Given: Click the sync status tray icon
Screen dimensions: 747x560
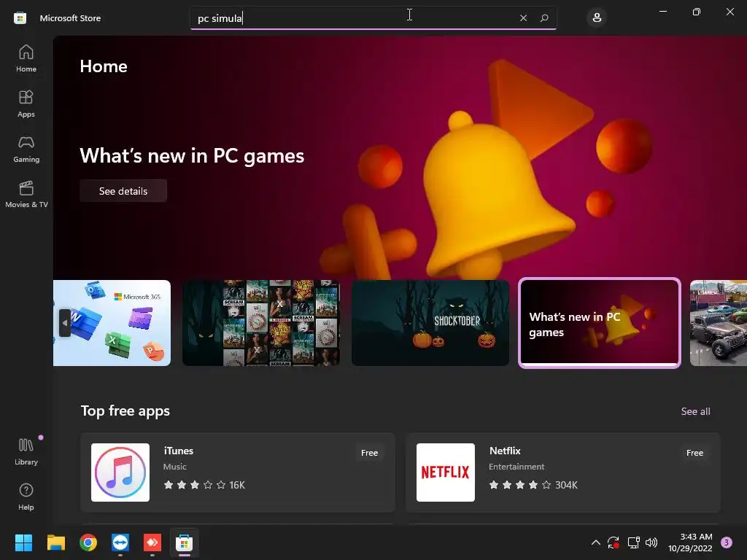Looking at the screenshot, I should tap(613, 542).
